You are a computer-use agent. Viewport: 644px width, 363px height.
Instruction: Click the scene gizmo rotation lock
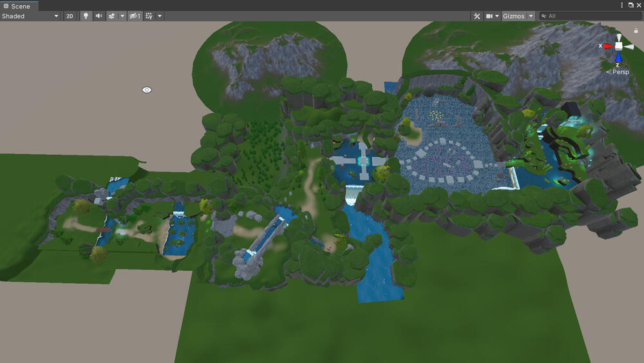(x=636, y=30)
